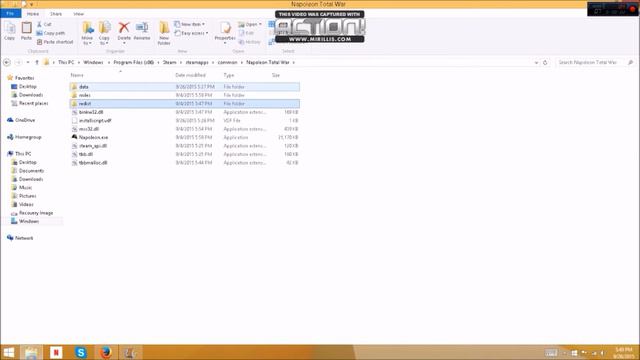The image size is (640, 360).
Task: Open the Move to folder menu
Action: 87,33
